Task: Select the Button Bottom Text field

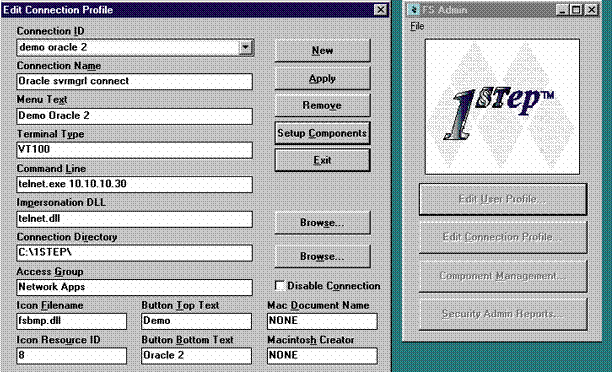Action: click(196, 356)
